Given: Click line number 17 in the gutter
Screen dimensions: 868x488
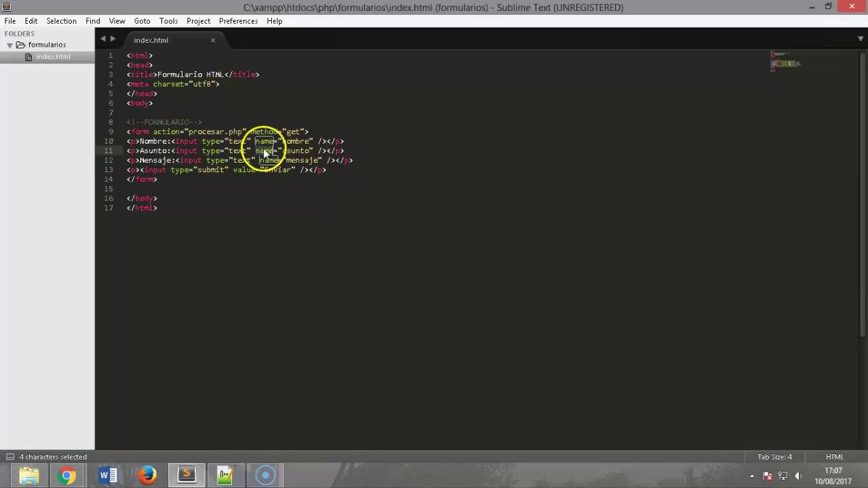Looking at the screenshot, I should [108, 207].
